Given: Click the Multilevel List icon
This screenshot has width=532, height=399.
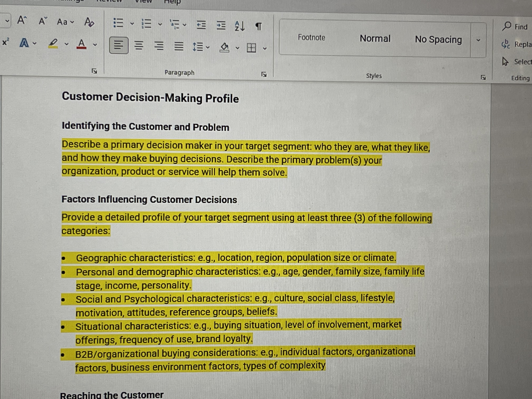Looking at the screenshot, I should pos(175,25).
